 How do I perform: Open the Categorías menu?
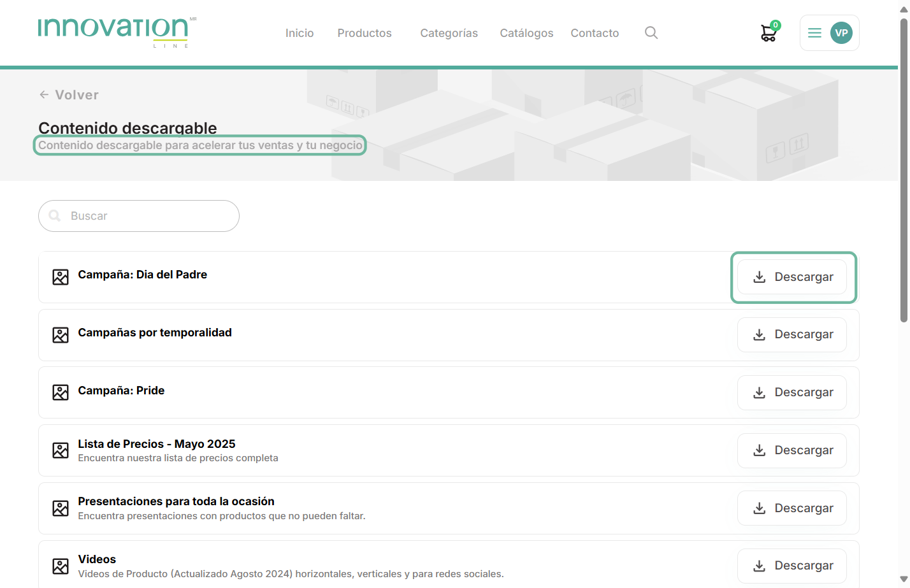449,33
